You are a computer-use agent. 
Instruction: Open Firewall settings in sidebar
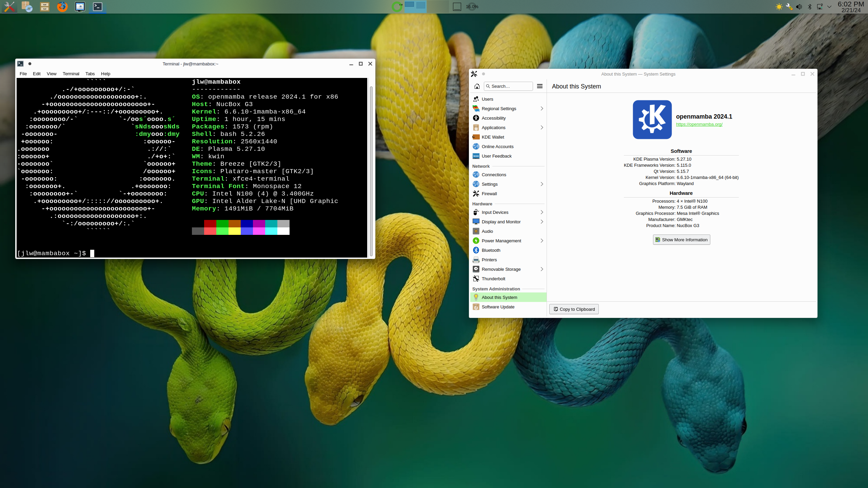(508, 194)
